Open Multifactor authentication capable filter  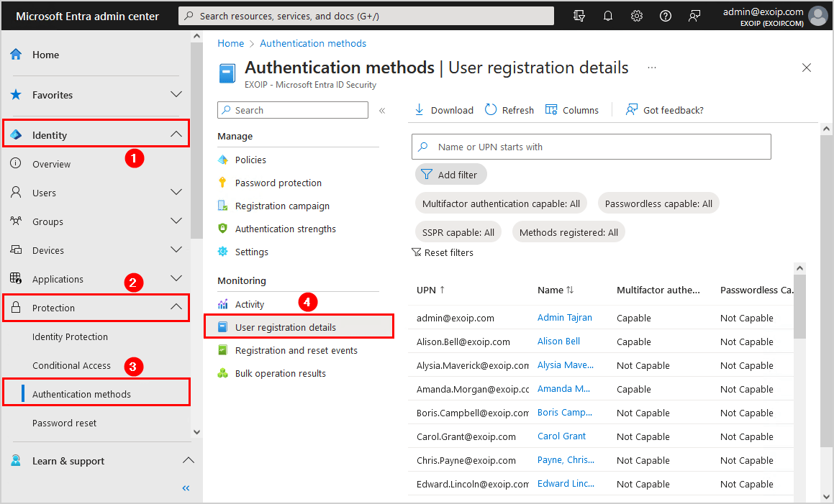pyautogui.click(x=501, y=203)
